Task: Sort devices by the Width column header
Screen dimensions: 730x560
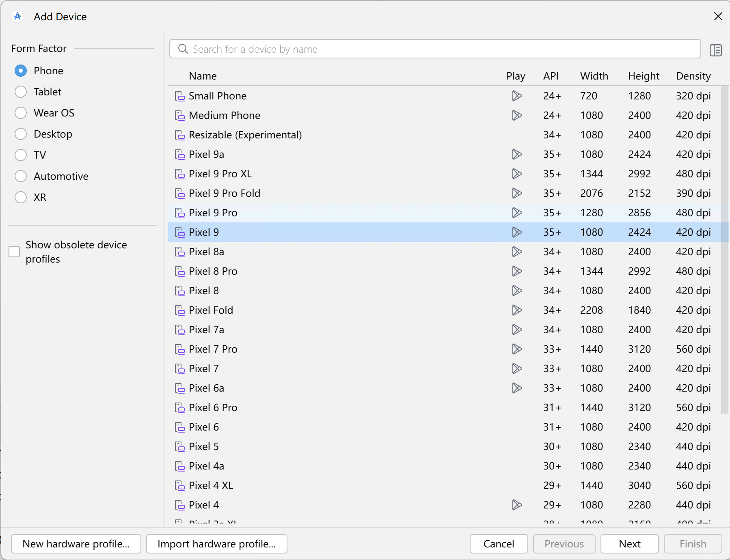Action: click(594, 76)
